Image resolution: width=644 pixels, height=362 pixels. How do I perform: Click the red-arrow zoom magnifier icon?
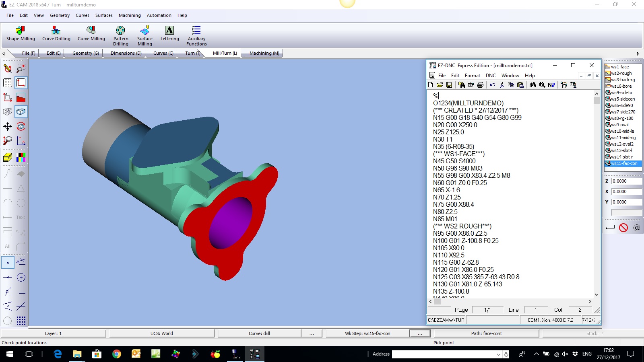click(8, 140)
